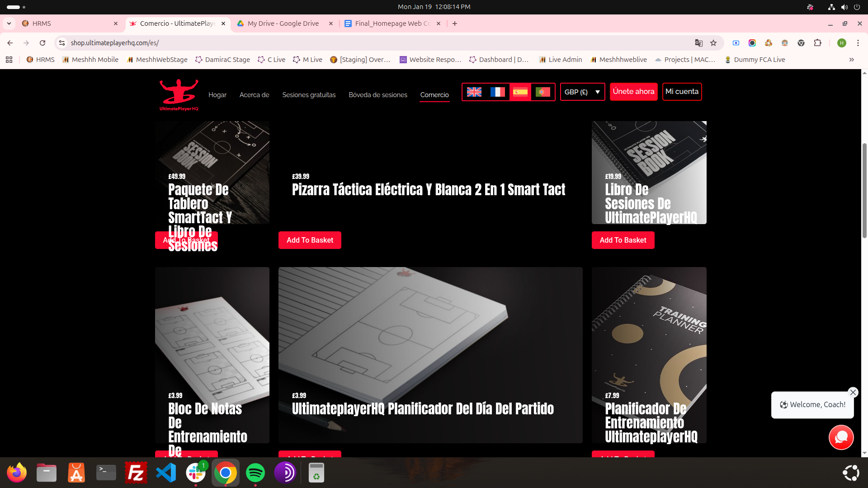Click the Google Translate icon in address bar
The width and height of the screenshot is (868, 488).
698,43
